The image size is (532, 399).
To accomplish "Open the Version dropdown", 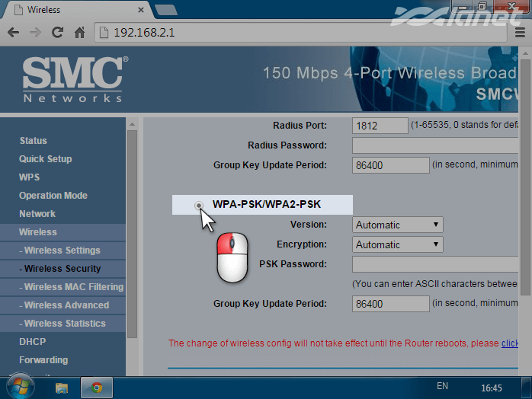I will 397,225.
